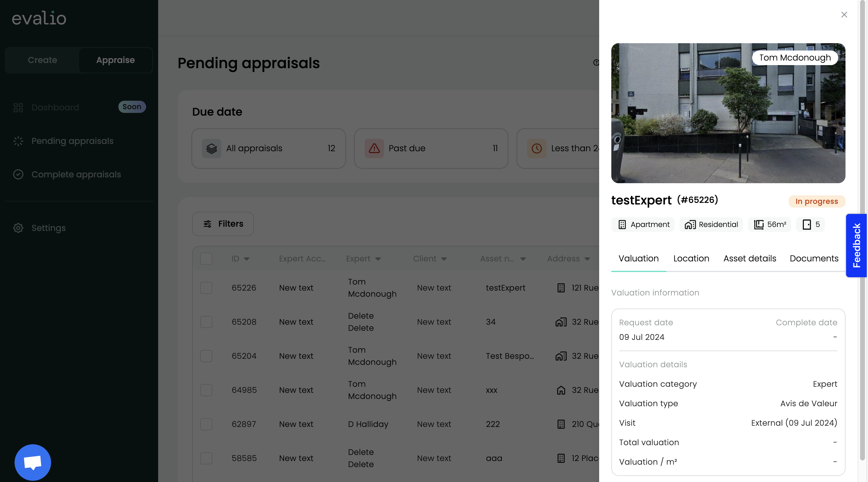Click the Past due warning icon
This screenshot has height=482, width=868.
[374, 148]
